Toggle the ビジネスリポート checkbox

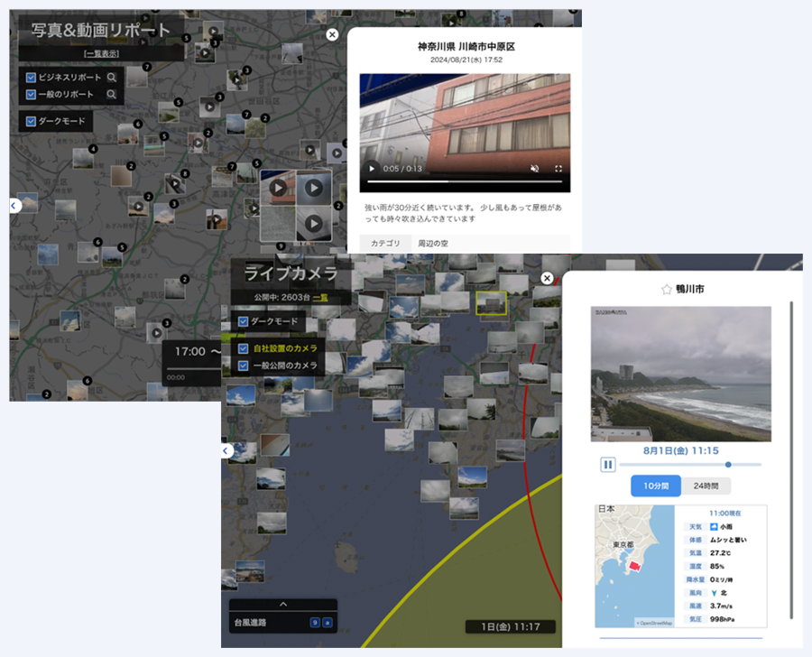pyautogui.click(x=31, y=78)
